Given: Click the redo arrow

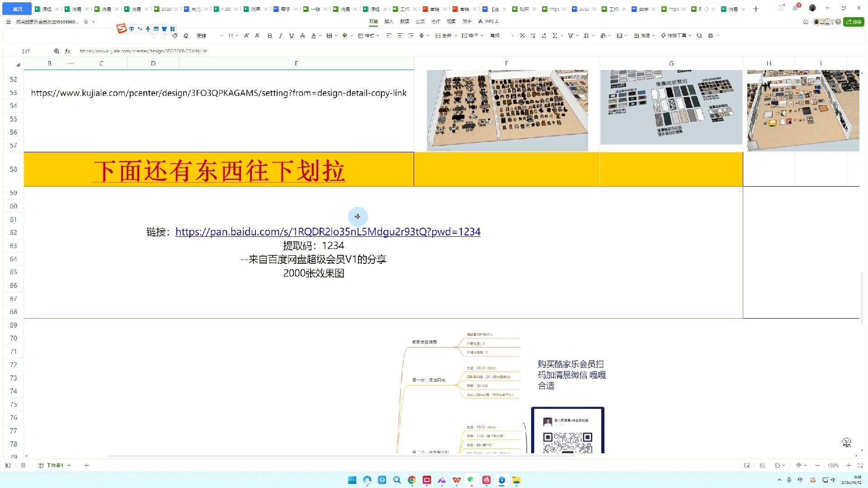Looking at the screenshot, I should (x=164, y=36).
